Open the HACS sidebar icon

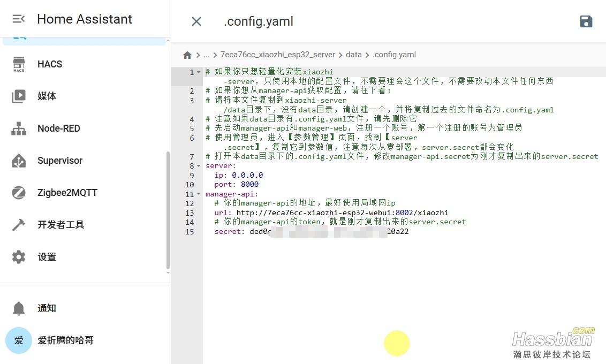(19, 64)
